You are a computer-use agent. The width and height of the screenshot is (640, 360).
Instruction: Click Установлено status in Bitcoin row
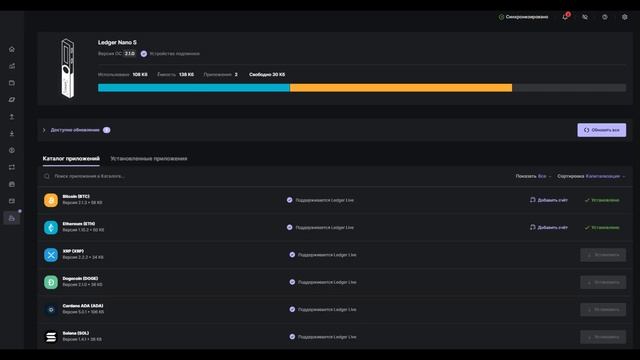pos(602,200)
